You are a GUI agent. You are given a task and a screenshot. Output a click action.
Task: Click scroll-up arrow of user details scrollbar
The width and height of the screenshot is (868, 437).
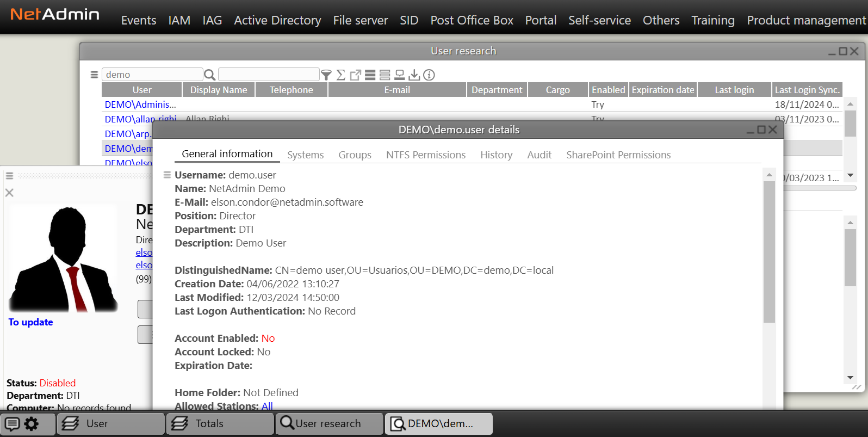tap(769, 175)
